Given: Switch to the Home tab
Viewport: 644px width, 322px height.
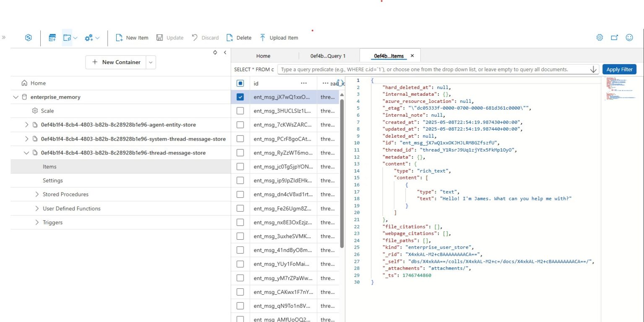Looking at the screenshot, I should point(263,56).
